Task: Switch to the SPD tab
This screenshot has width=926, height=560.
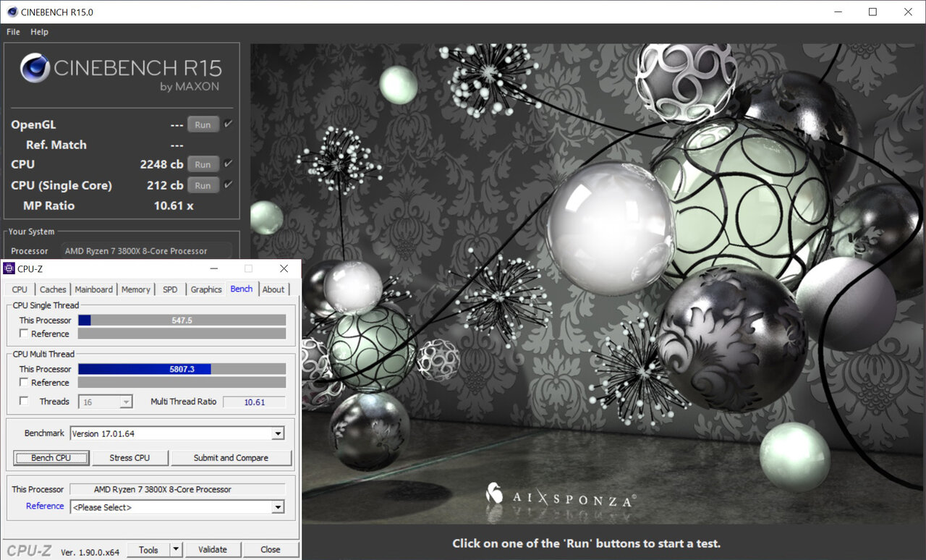Action: (170, 289)
